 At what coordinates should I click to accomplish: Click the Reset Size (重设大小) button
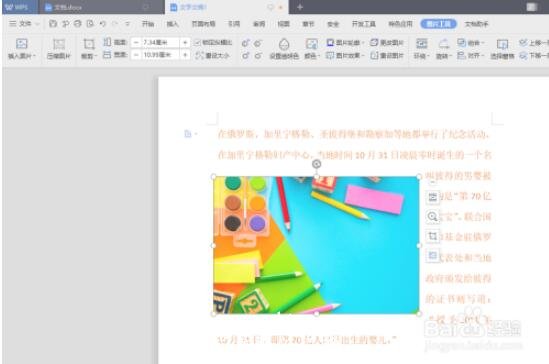[x=213, y=55]
